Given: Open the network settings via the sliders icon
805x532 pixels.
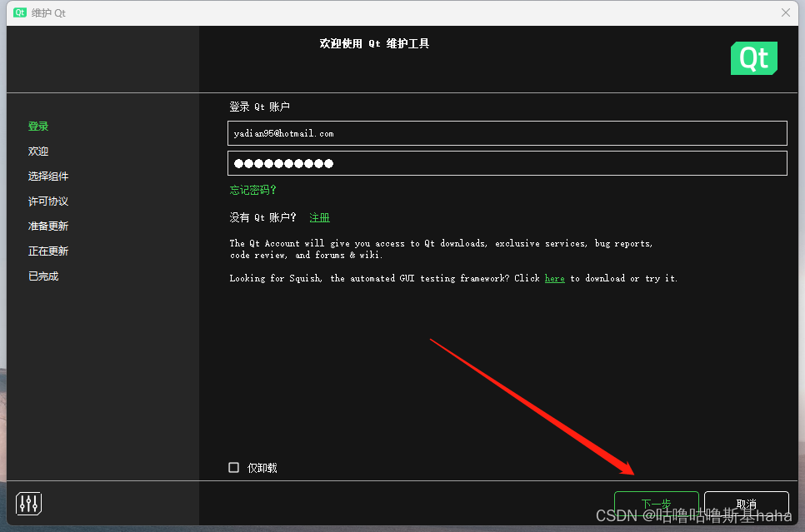Looking at the screenshot, I should pos(27,504).
